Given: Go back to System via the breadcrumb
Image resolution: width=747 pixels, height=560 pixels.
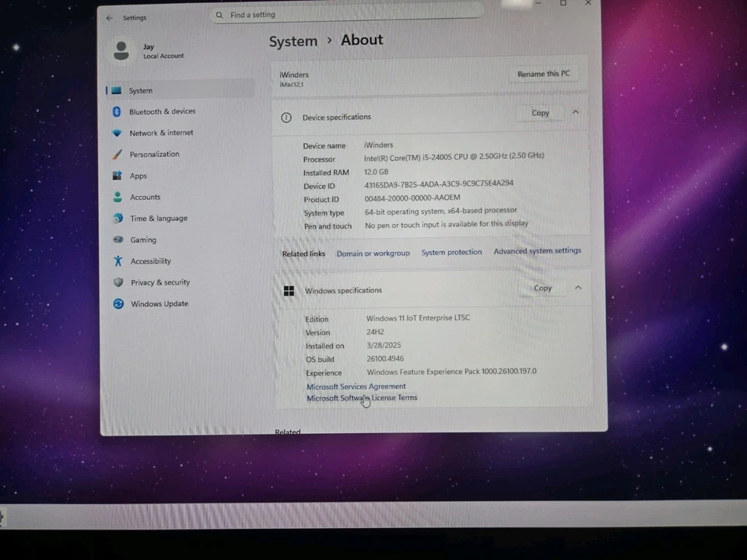Looking at the screenshot, I should click(x=293, y=40).
